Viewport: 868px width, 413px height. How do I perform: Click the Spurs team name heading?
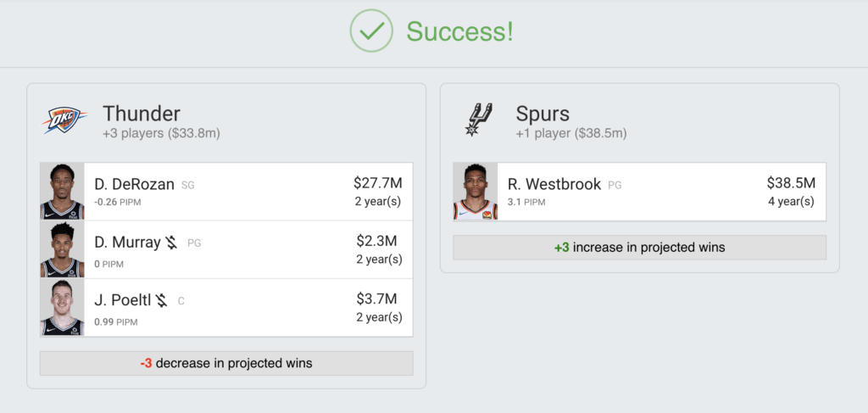pos(542,114)
